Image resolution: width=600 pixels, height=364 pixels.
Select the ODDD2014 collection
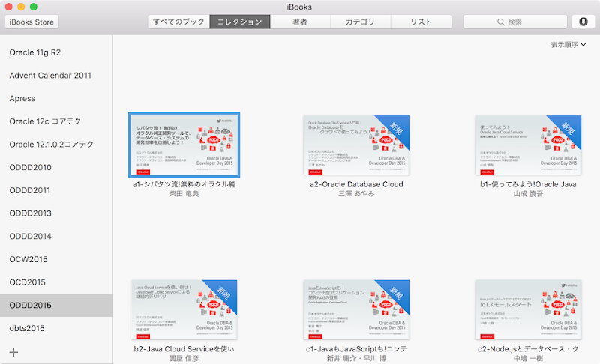pyautogui.click(x=55, y=236)
